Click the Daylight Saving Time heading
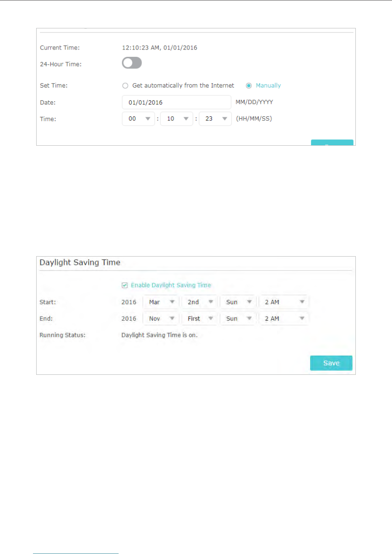 tap(80, 263)
